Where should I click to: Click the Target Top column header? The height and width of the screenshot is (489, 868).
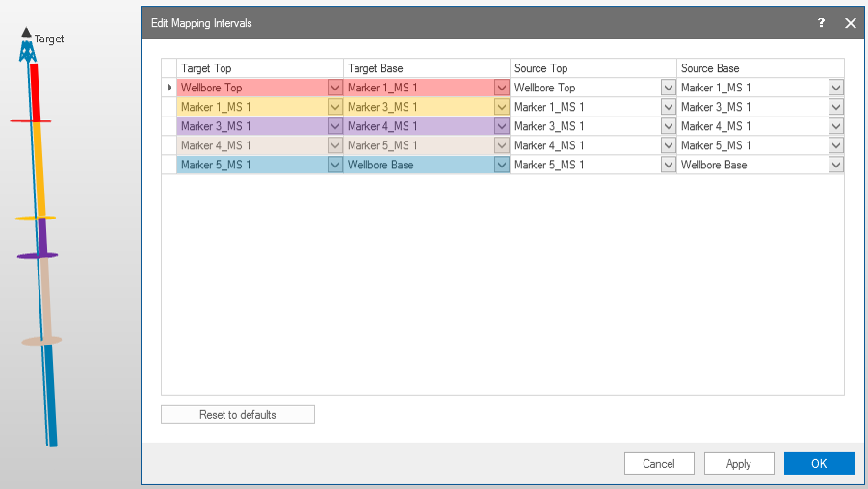pos(260,68)
